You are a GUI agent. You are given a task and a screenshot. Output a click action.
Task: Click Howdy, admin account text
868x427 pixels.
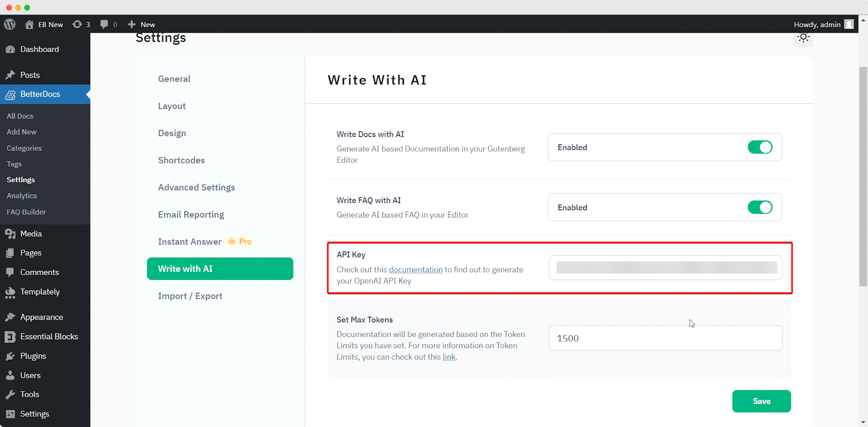coord(817,24)
